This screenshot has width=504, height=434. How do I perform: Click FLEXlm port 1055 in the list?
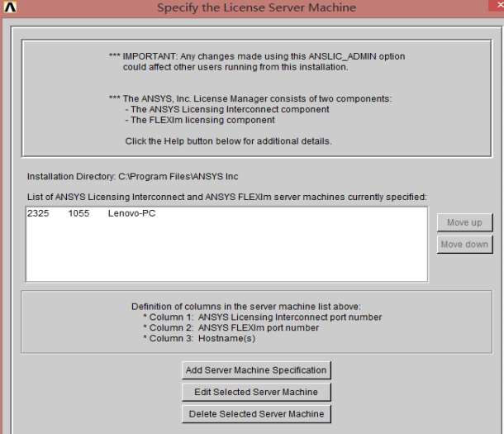[x=79, y=214]
